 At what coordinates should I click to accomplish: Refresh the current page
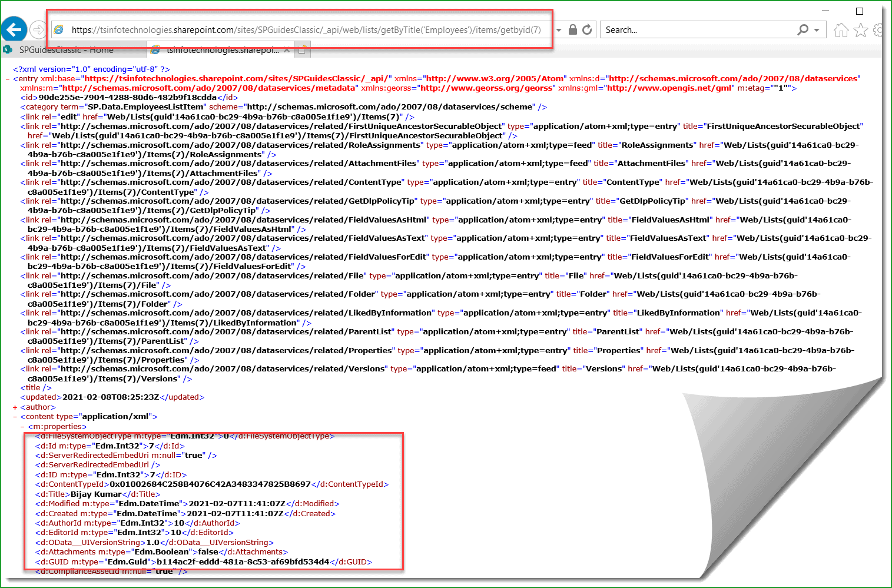[586, 29]
